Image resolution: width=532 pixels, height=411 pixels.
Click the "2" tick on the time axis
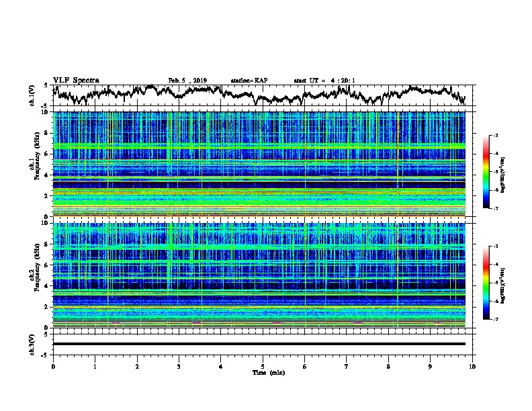(x=137, y=367)
